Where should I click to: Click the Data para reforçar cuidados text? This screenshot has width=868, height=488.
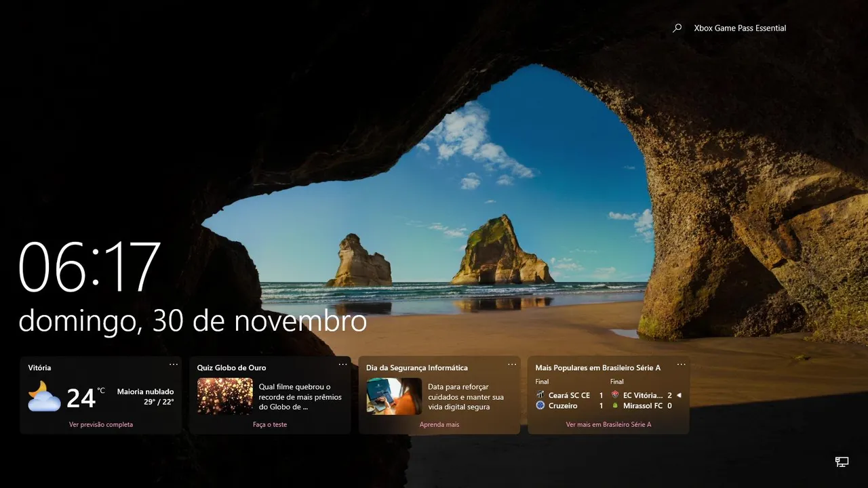click(467, 396)
